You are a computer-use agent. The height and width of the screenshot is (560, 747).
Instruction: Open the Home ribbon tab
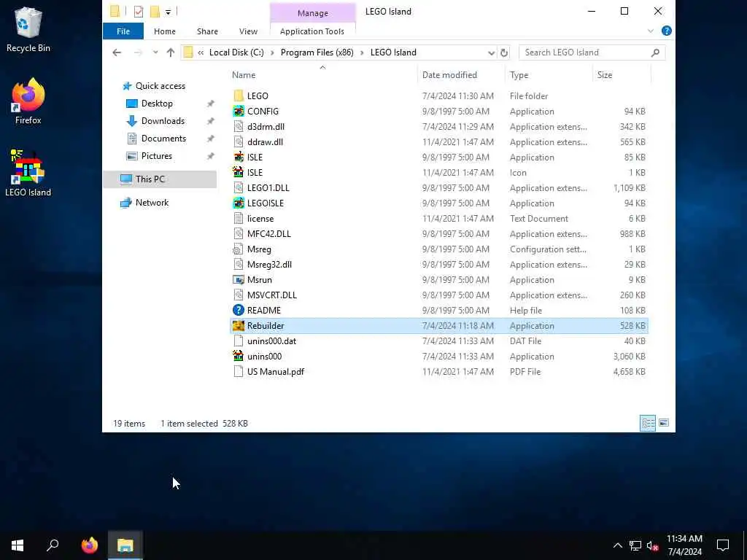coord(164,31)
